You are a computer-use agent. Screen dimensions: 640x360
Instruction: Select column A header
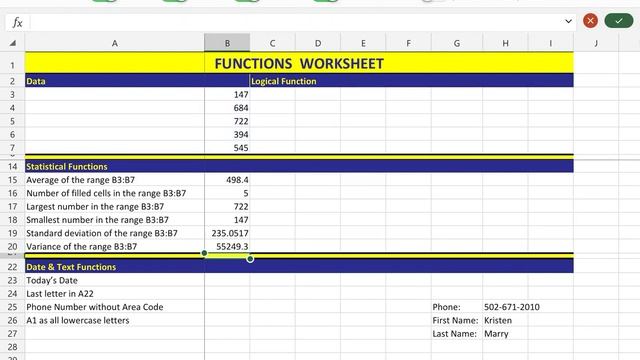coord(115,43)
